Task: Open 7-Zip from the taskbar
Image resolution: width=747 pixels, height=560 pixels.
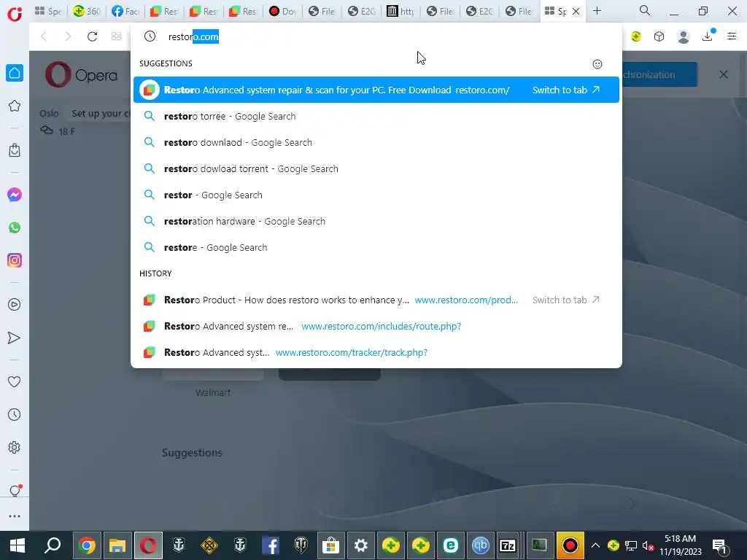Action: click(x=508, y=545)
